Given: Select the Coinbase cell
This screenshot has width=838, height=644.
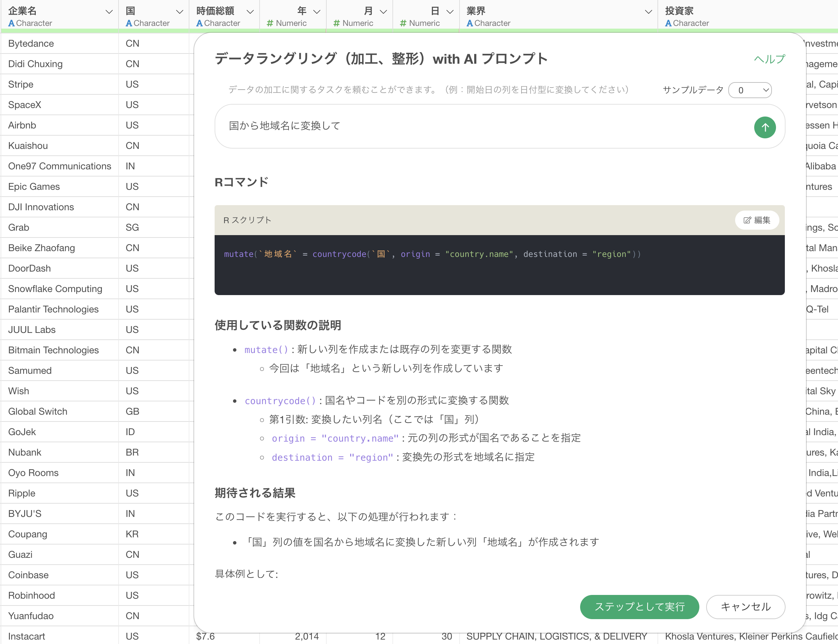Looking at the screenshot, I should pos(59,575).
